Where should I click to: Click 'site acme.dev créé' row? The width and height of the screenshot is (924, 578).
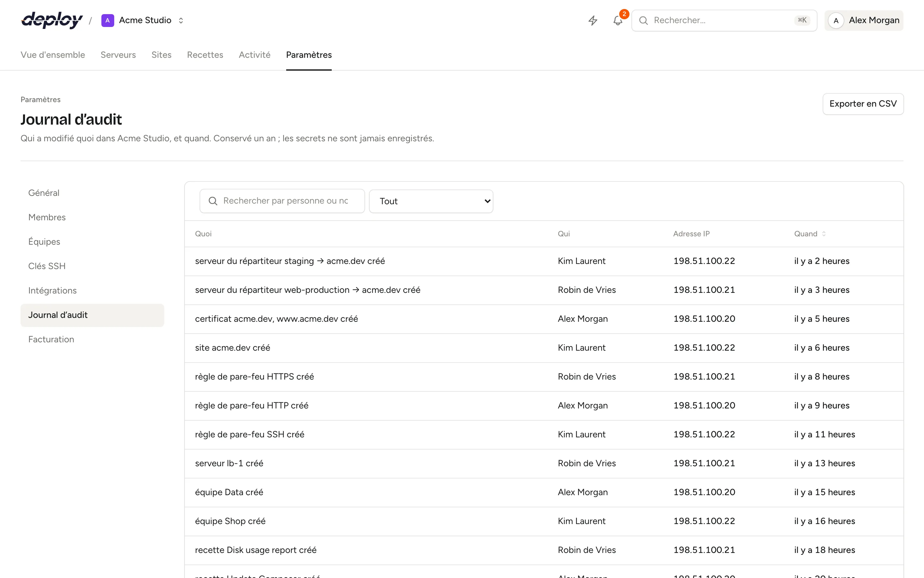(544, 348)
